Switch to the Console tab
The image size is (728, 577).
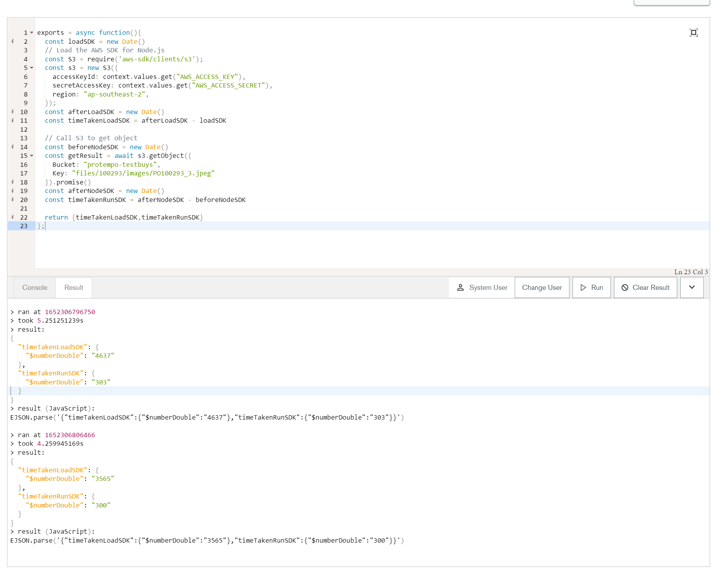[35, 288]
